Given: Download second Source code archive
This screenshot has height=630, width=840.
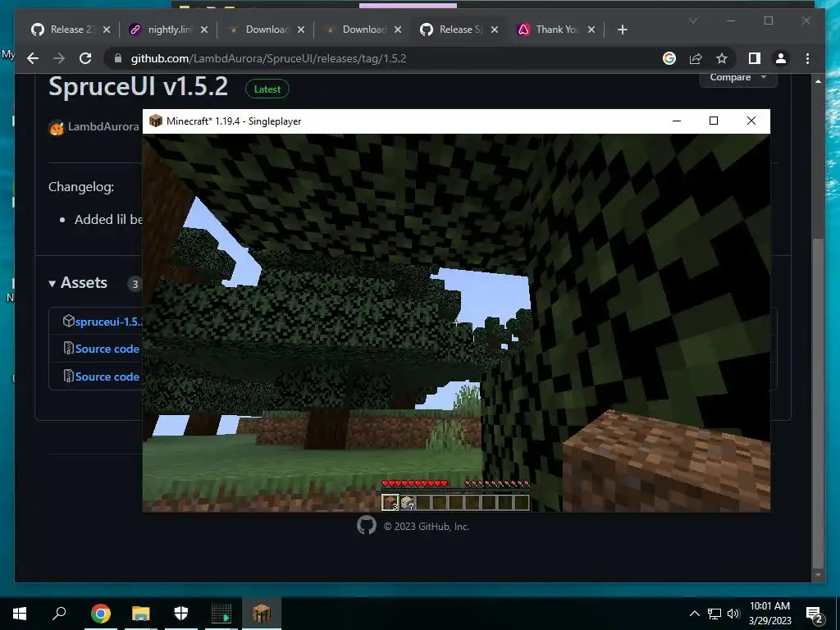Looking at the screenshot, I should pos(107,377).
